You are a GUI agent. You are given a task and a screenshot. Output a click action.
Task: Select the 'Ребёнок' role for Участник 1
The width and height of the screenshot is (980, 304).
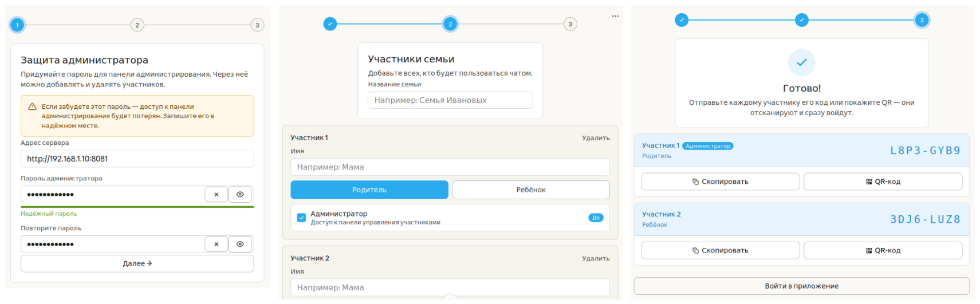click(x=531, y=190)
